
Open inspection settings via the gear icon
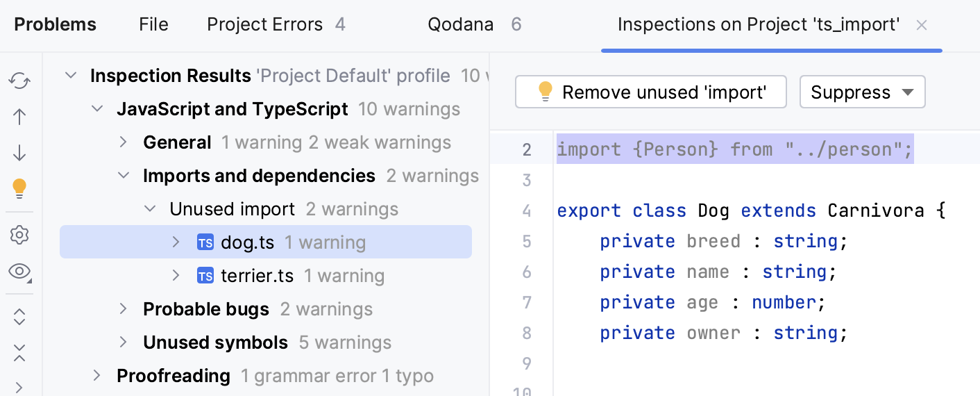[19, 236]
